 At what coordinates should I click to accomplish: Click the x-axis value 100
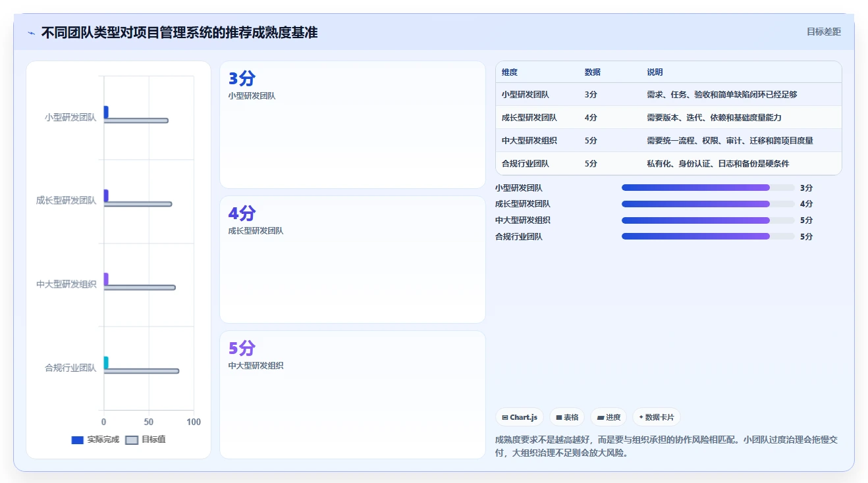194,422
